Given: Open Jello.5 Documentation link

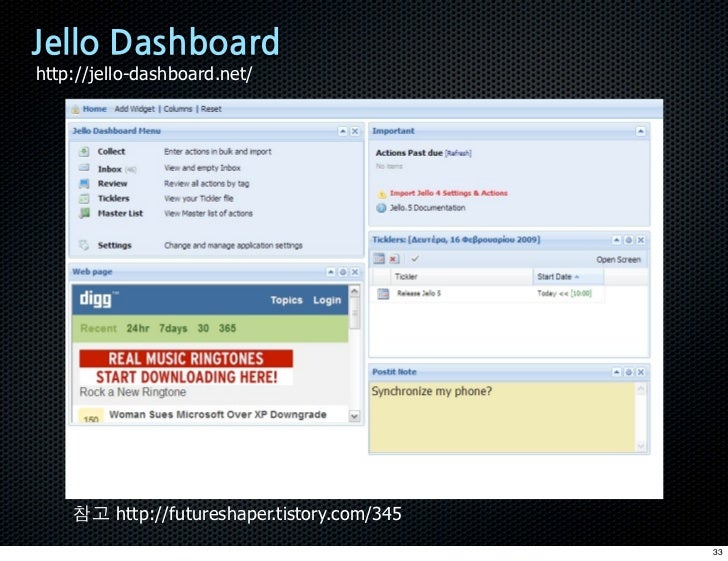Looking at the screenshot, I should (x=427, y=208).
